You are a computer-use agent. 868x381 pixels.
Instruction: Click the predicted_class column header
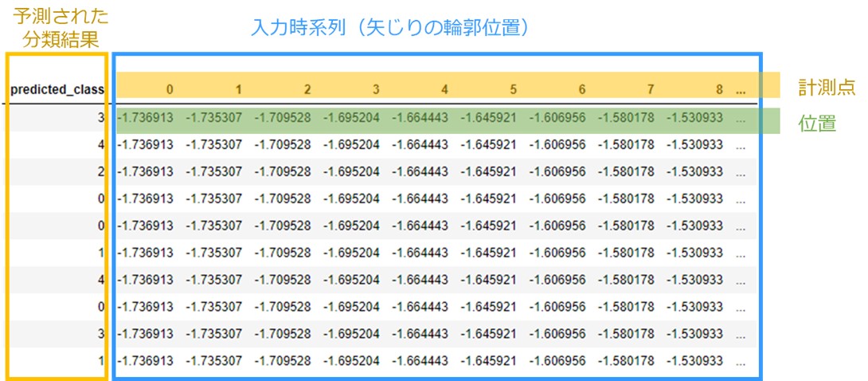[57, 90]
